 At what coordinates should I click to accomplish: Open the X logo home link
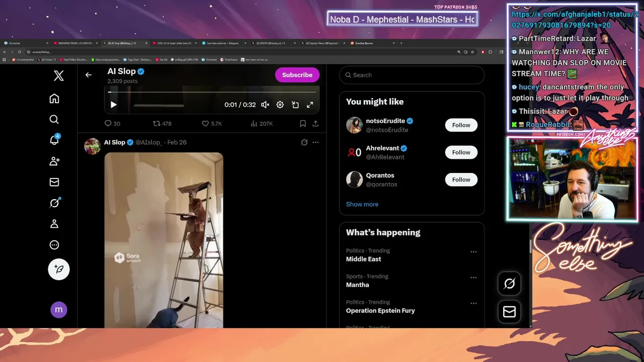(x=59, y=76)
